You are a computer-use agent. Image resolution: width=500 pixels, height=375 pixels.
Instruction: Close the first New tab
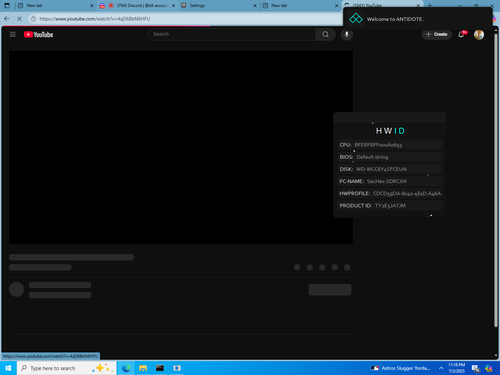92,6
